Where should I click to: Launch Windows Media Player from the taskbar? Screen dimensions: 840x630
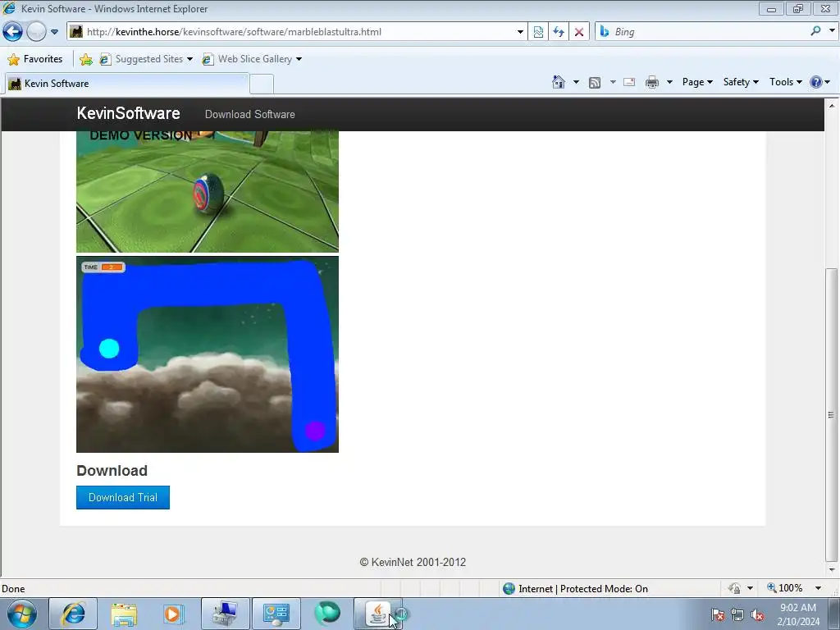[172, 614]
